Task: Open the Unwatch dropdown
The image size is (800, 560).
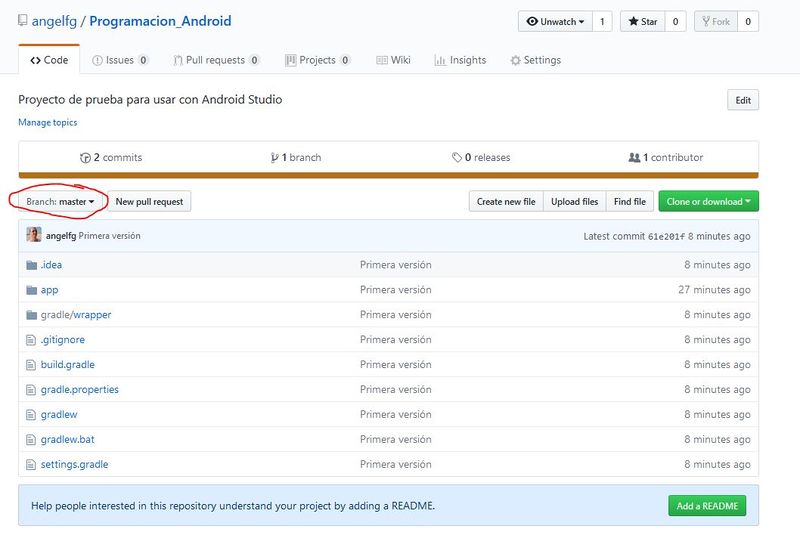Action: coord(555,21)
